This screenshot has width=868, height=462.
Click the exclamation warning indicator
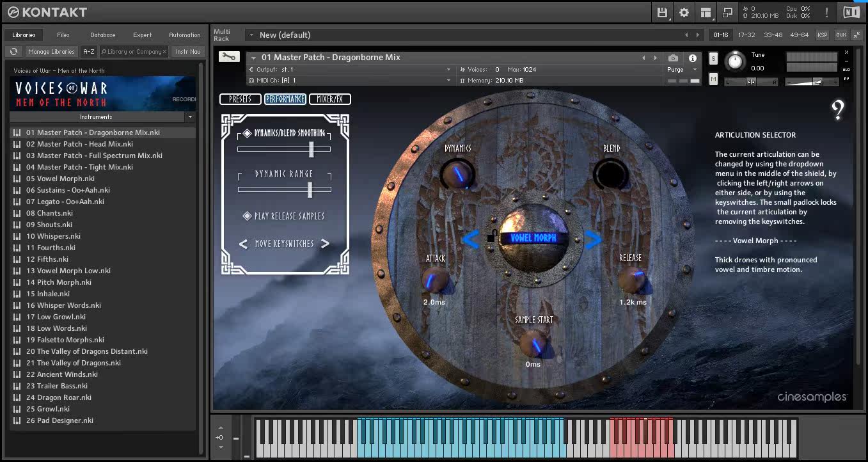pos(826,12)
